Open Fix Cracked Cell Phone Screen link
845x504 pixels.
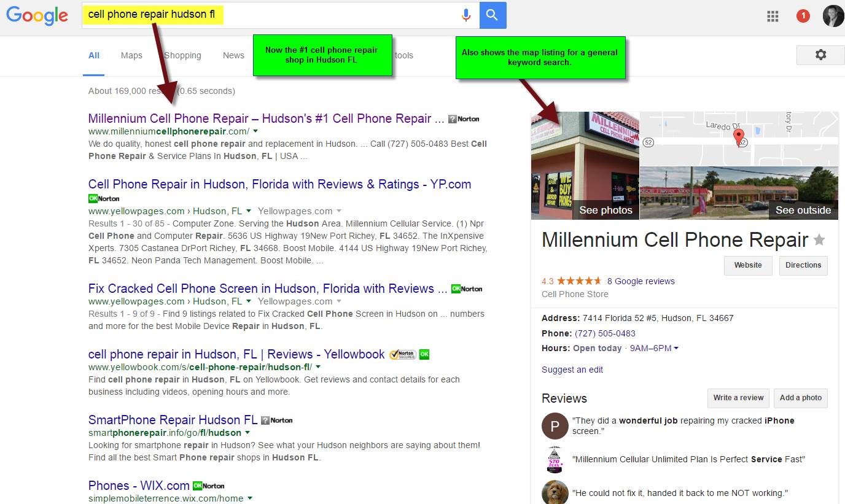[x=268, y=289]
